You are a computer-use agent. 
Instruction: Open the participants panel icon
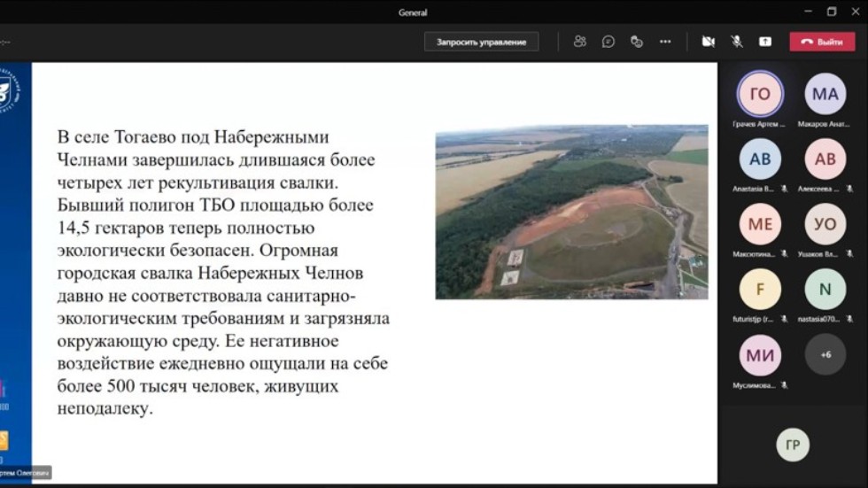[580, 41]
